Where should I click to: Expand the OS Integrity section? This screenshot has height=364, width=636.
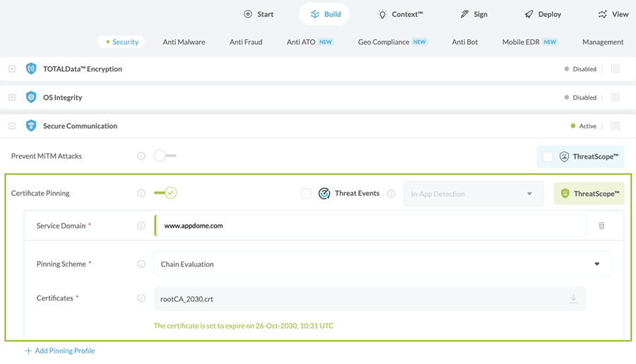click(x=12, y=98)
